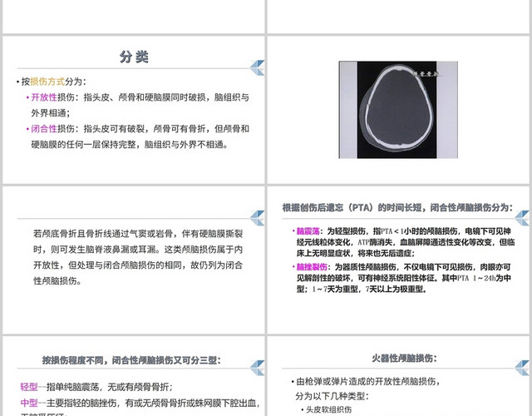This screenshot has width=532, height=416.
Task: Click the magenta label 中型
Action: [29, 403]
